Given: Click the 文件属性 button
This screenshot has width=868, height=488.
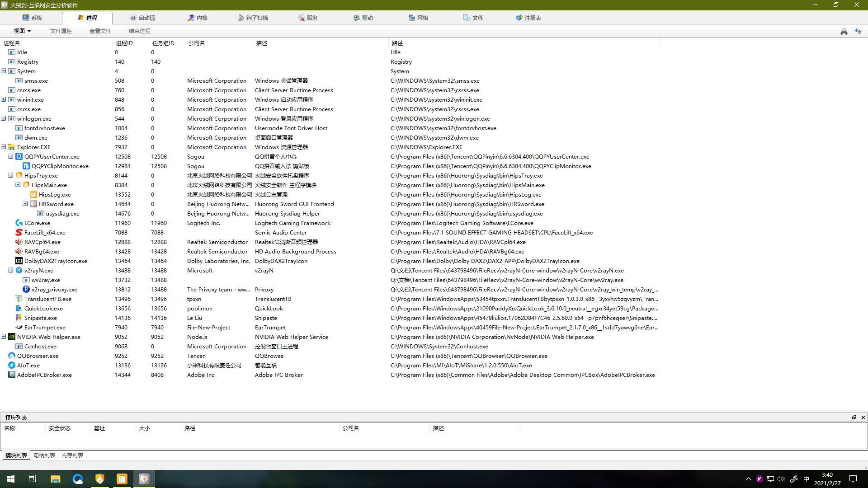Looking at the screenshot, I should (x=61, y=31).
